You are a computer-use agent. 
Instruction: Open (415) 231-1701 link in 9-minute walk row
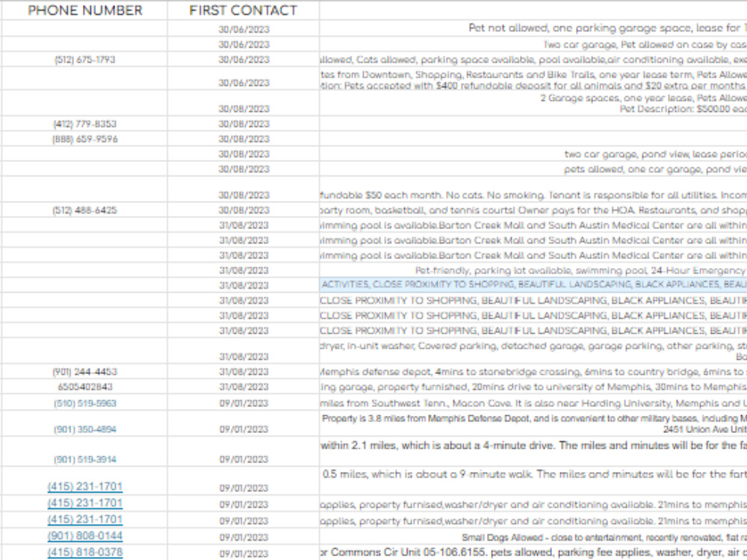(x=85, y=486)
